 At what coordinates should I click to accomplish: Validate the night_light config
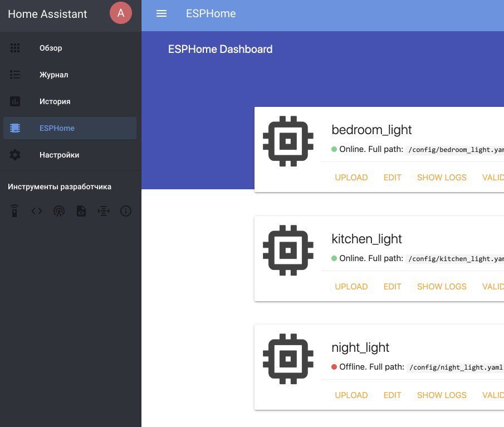pyautogui.click(x=493, y=395)
